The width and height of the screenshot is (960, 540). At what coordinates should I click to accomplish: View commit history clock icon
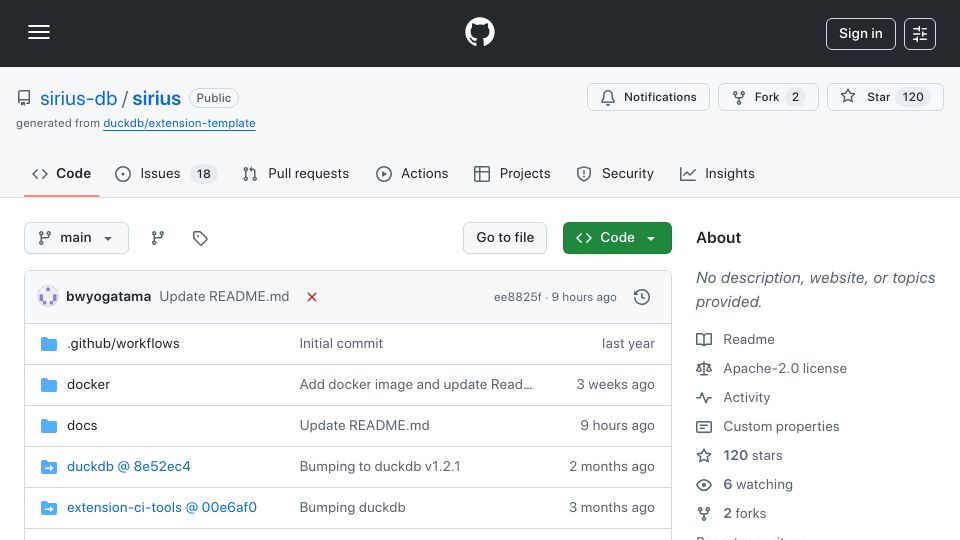[x=642, y=297]
